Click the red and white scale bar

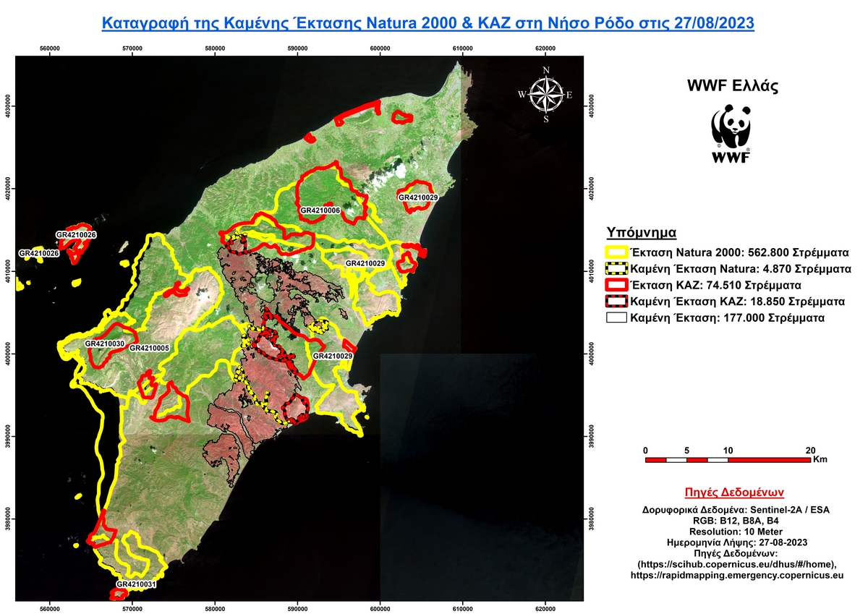click(728, 460)
